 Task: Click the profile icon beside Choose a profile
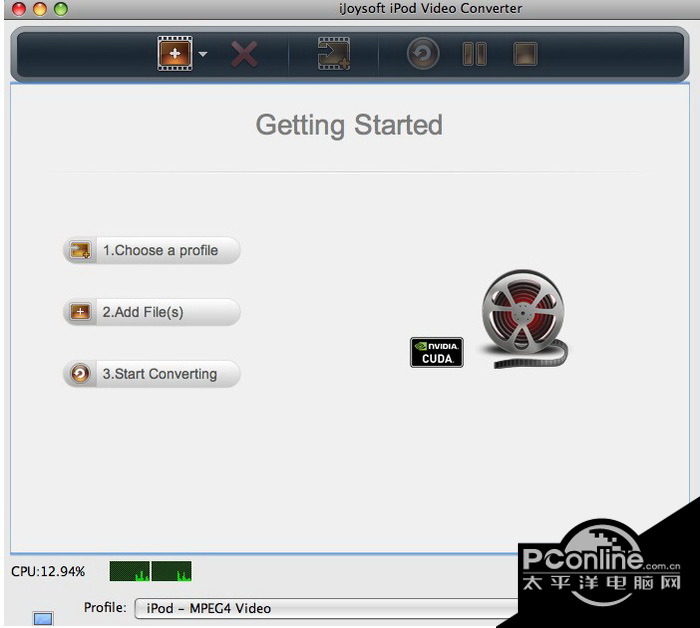[x=80, y=250]
